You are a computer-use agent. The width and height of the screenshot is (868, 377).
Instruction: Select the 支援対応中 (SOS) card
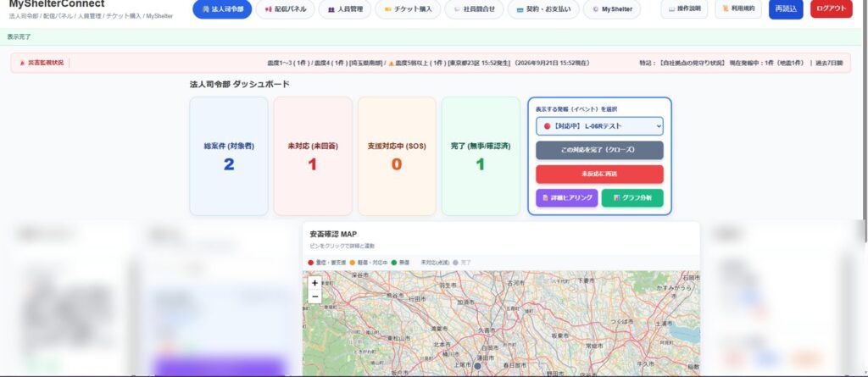(397, 156)
